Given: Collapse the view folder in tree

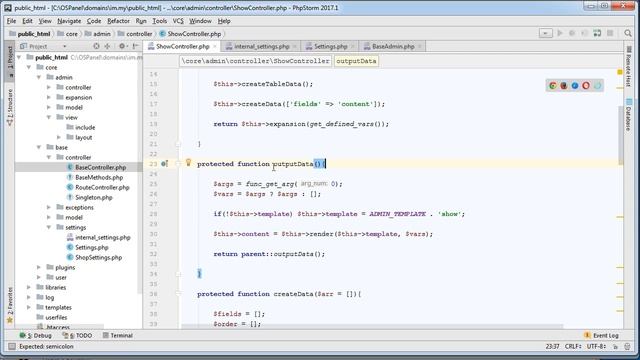Looking at the screenshot, I should click(49, 118).
